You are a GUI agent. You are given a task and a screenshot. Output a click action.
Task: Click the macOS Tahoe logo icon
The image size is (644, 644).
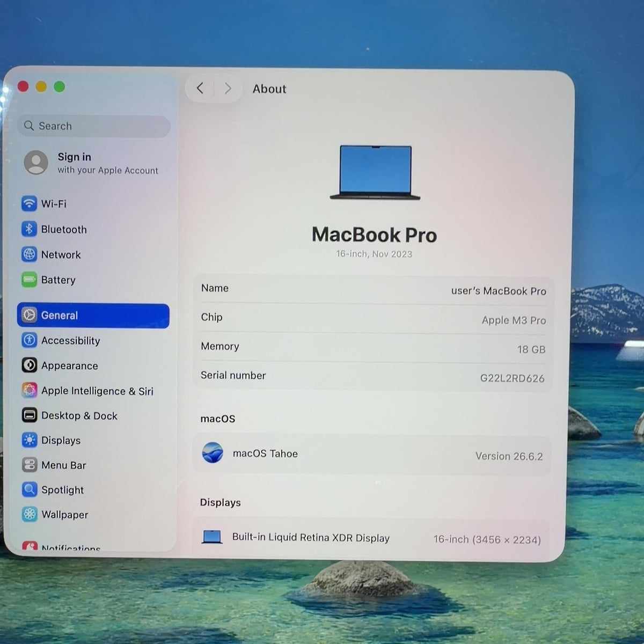coord(213,453)
